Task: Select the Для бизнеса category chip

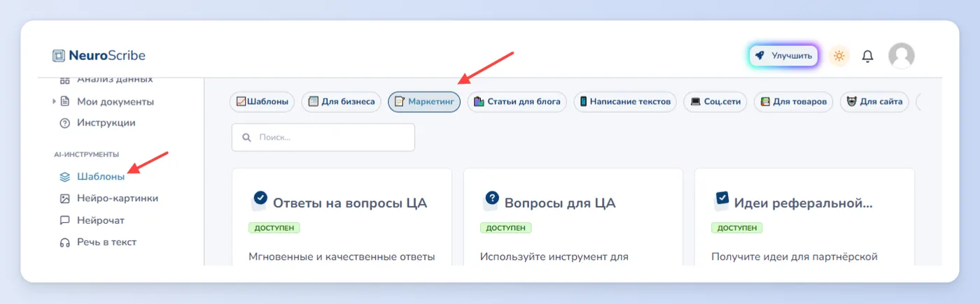Action: (342, 102)
